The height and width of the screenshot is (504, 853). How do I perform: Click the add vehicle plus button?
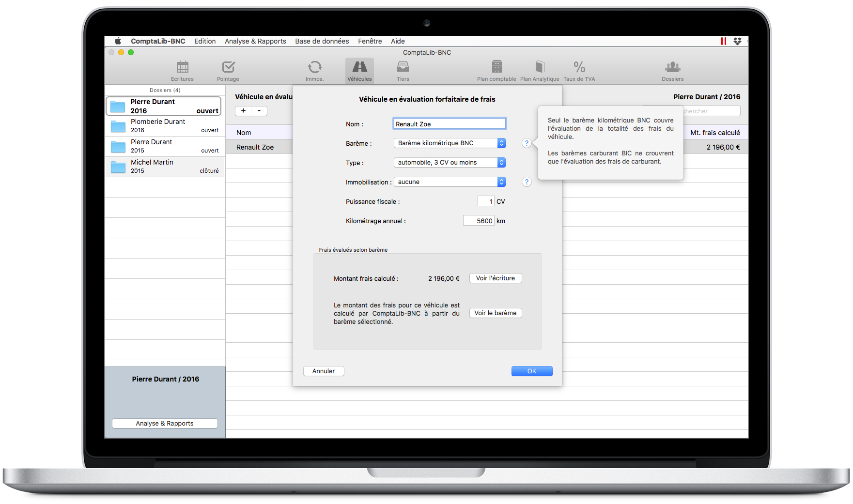pyautogui.click(x=243, y=111)
